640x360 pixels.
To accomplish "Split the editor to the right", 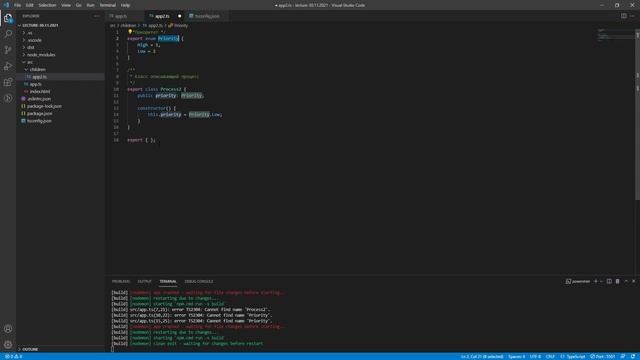I will point(624,16).
